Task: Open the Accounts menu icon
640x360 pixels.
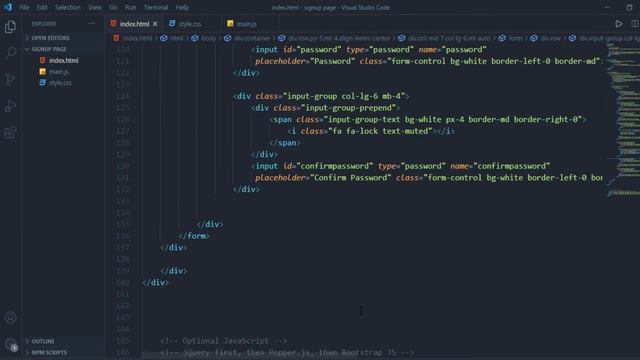Action: pos(10,317)
